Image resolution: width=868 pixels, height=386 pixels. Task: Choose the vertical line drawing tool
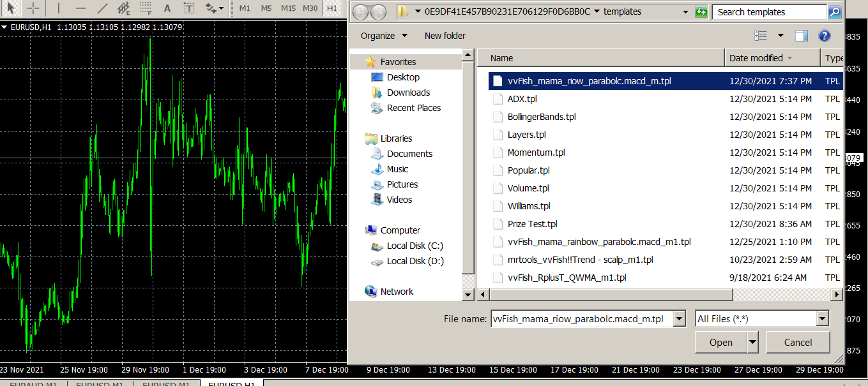(x=58, y=8)
